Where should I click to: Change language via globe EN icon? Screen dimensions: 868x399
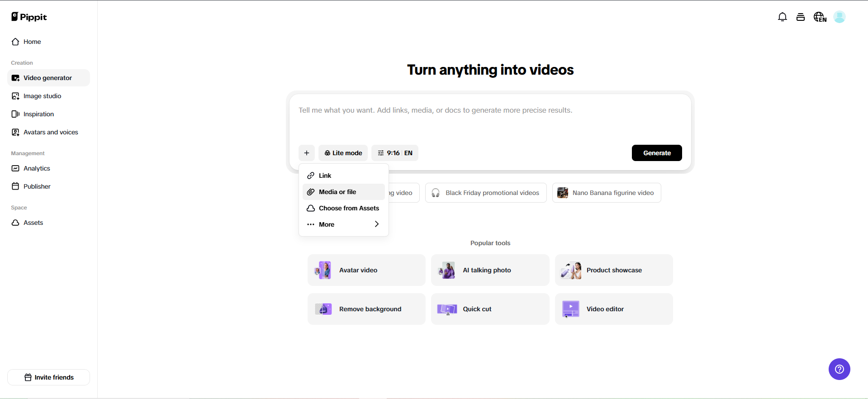pos(820,17)
